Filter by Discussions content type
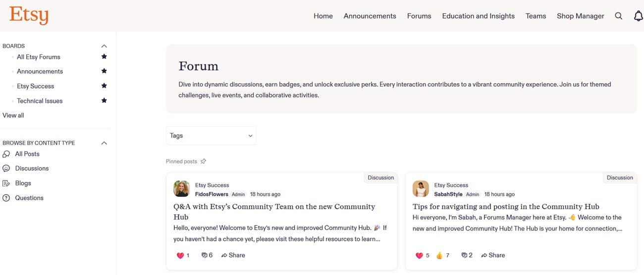The height and width of the screenshot is (275, 644). click(32, 168)
